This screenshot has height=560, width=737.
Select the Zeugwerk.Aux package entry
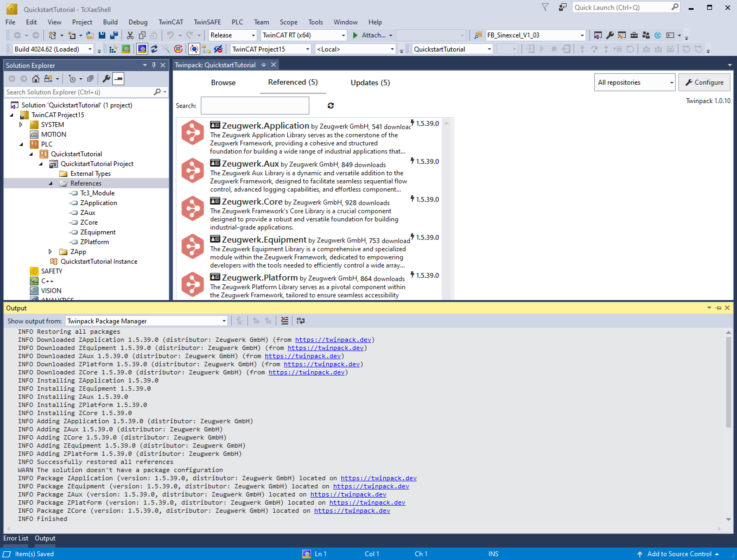309,175
